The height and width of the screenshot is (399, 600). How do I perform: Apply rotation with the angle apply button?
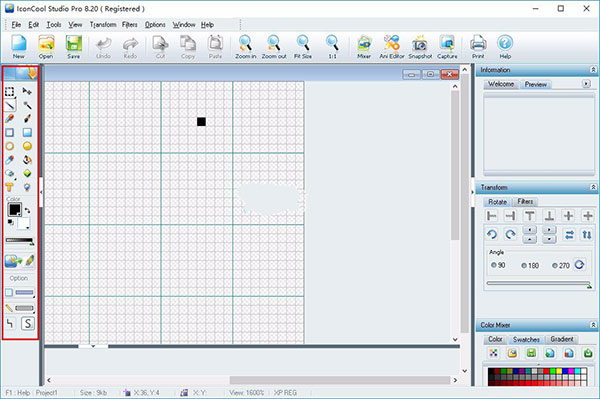(579, 265)
